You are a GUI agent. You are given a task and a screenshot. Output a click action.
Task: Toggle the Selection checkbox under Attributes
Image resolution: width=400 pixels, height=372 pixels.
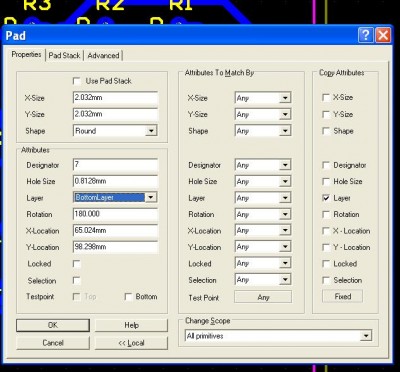click(77, 280)
